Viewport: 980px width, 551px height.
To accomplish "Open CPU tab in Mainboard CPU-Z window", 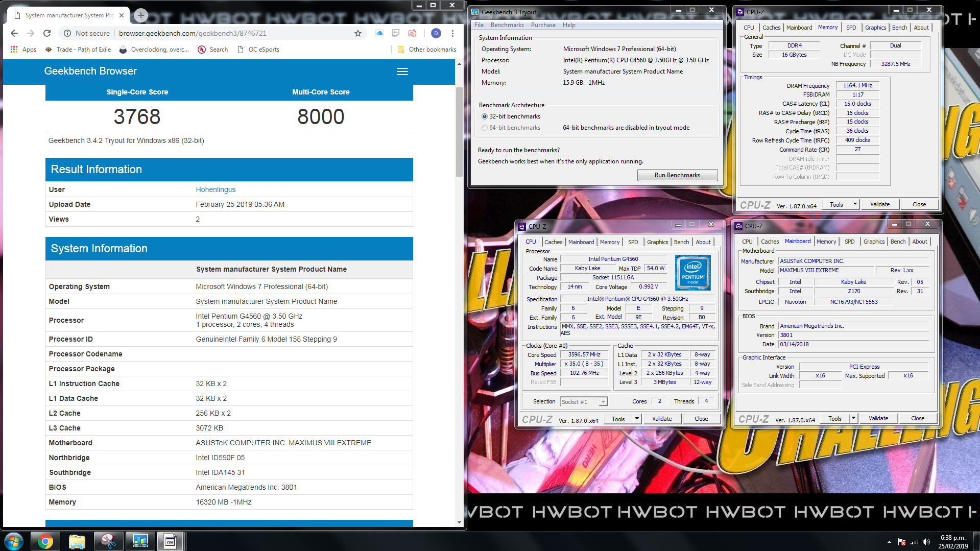I will [747, 242].
